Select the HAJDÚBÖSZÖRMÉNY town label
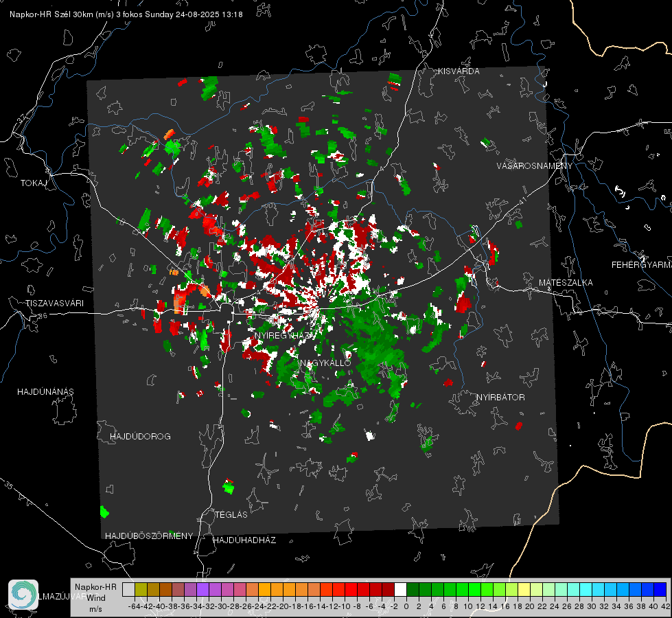Screen dimensions: 672x618 (x=149, y=536)
